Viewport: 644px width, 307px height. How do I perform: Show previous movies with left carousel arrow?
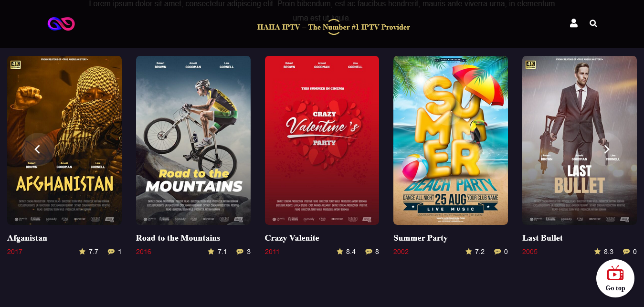[37, 149]
